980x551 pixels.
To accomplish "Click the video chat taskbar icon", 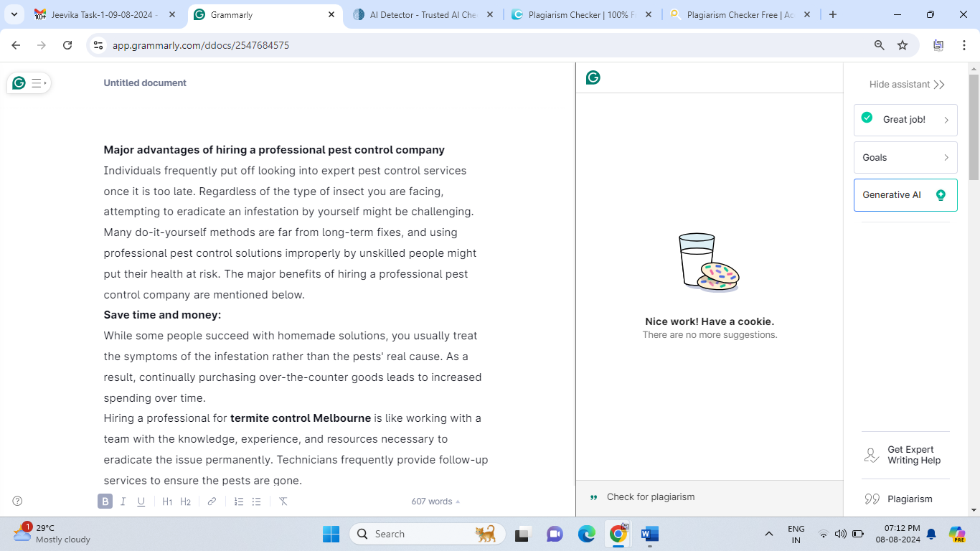I will point(555,534).
